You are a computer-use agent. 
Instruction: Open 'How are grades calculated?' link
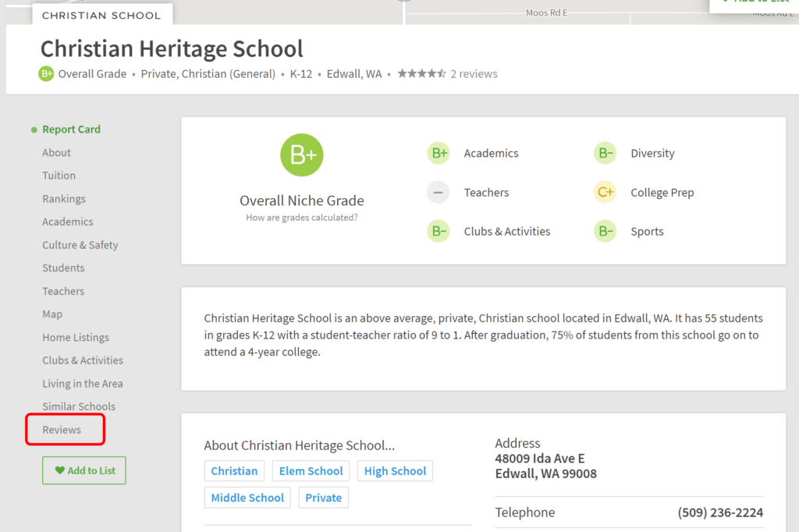click(302, 218)
